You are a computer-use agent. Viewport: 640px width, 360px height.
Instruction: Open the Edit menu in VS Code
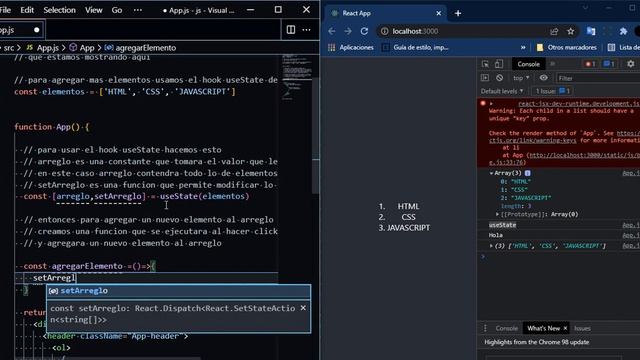tap(27, 10)
